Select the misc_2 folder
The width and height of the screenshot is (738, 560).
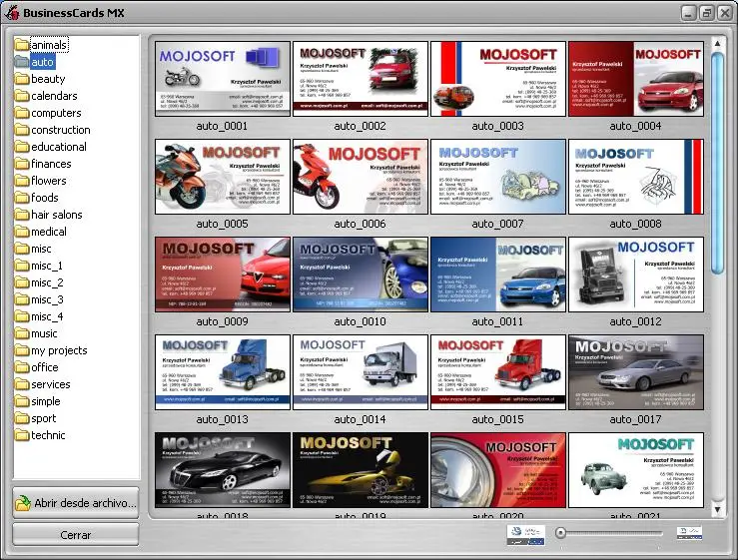coord(39,282)
